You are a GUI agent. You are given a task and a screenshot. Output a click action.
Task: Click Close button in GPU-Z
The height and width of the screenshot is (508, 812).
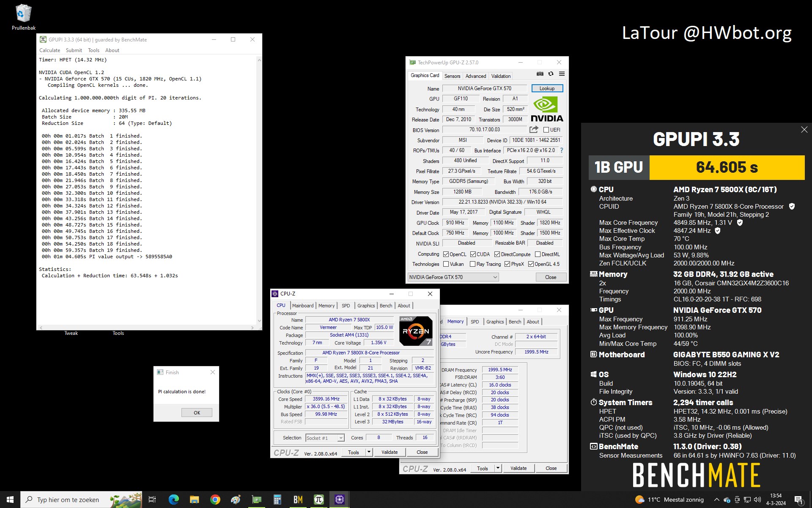(x=551, y=277)
